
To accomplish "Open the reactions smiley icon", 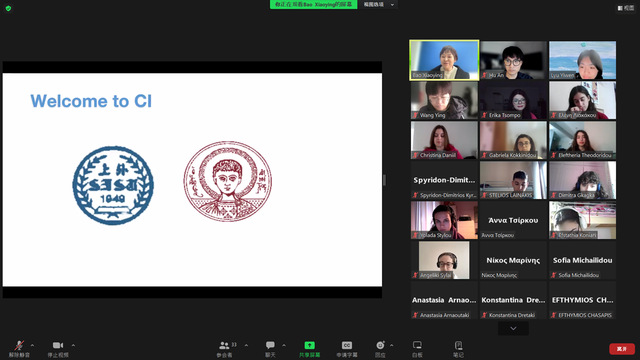I will 380,345.
